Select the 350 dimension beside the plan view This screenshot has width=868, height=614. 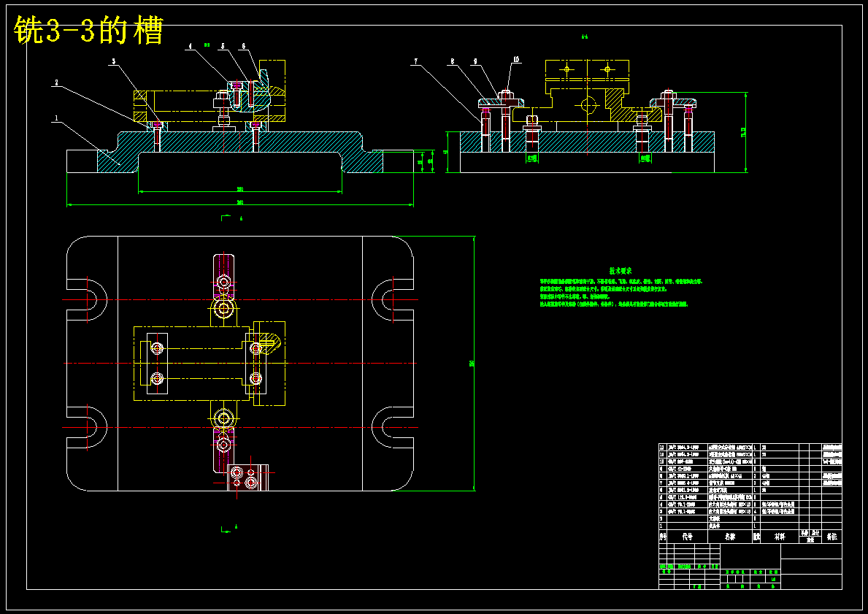coord(472,363)
